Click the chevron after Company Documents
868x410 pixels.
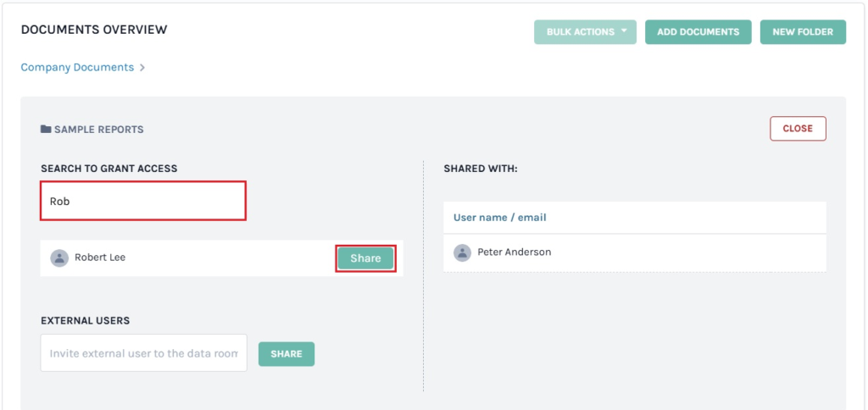142,68
